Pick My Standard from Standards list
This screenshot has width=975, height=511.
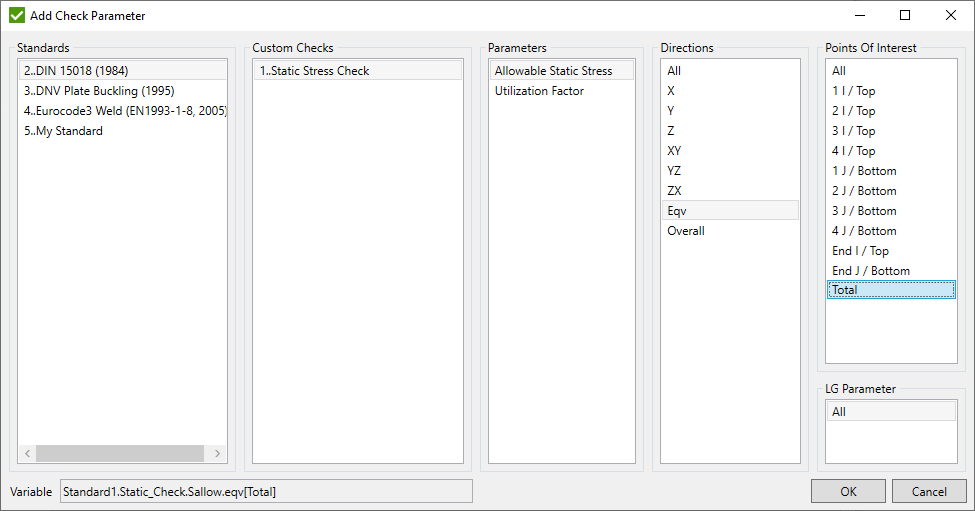tap(63, 131)
